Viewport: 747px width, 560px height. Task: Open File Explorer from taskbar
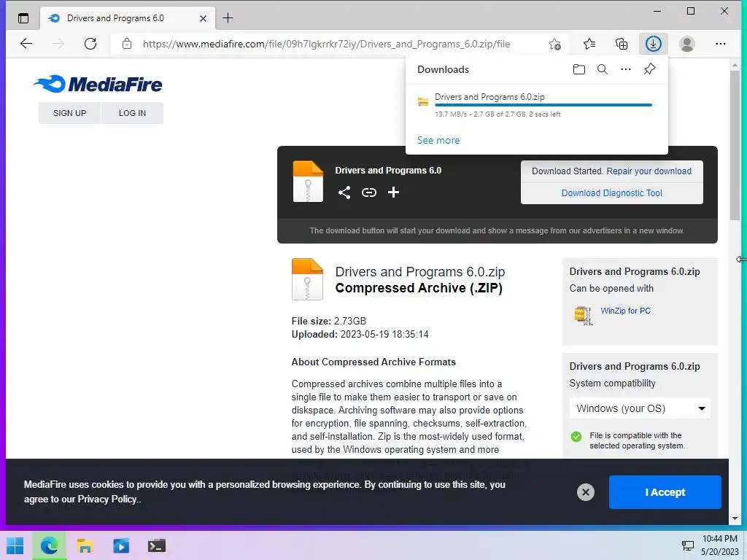coord(85,545)
